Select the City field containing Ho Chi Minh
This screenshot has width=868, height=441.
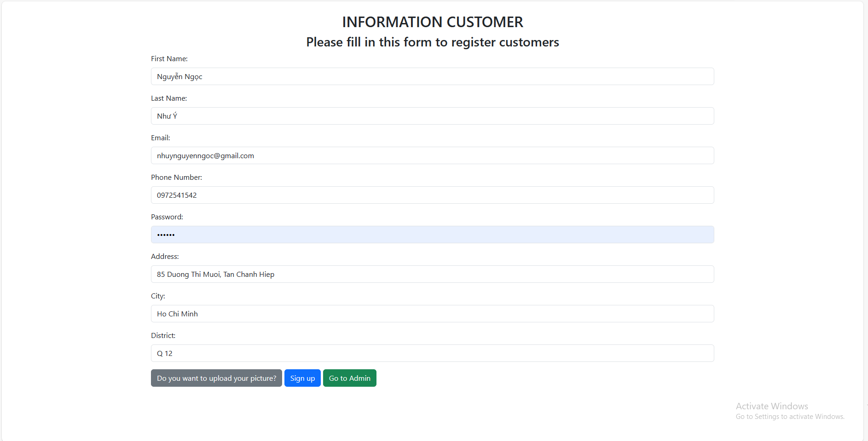pos(432,314)
